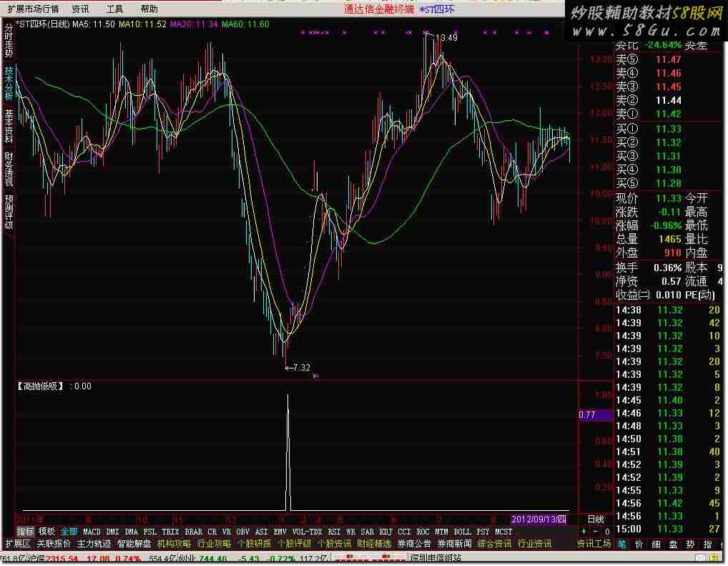Switch to 模板 template mode
The image size is (728, 566).
(47, 532)
